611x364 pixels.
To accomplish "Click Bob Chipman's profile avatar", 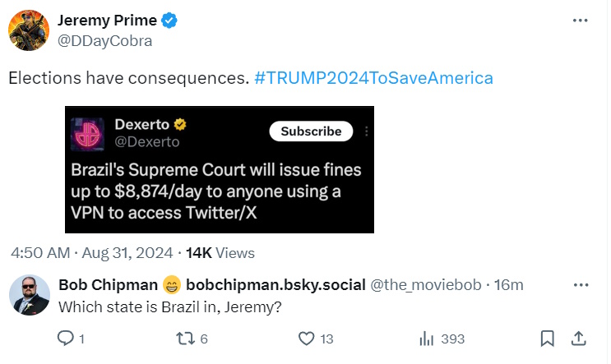I will pos(29,295).
